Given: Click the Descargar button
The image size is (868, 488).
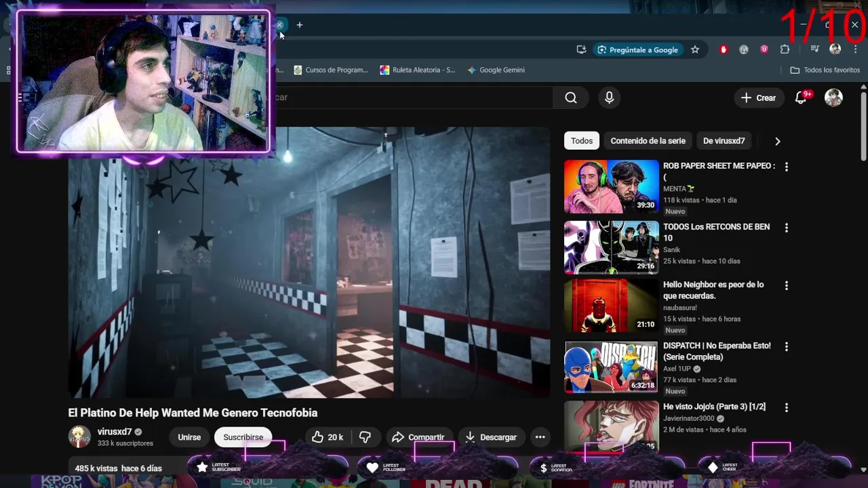Looking at the screenshot, I should (x=491, y=437).
